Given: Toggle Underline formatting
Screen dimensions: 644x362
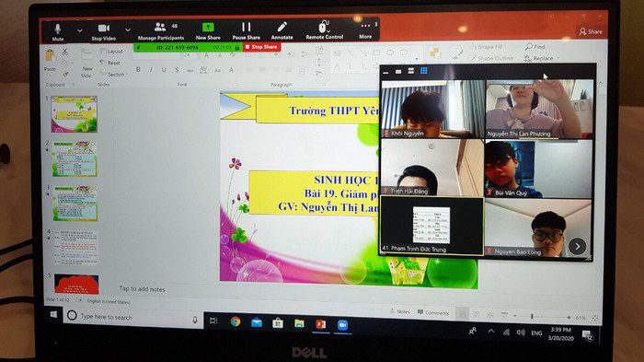Looking at the screenshot, I should pos(164,70).
